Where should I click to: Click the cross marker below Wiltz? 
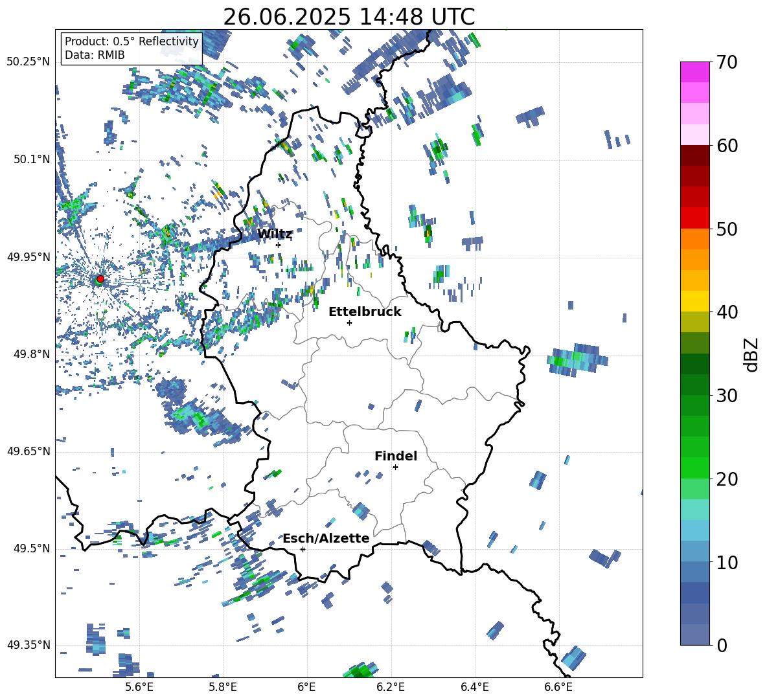[x=279, y=245]
